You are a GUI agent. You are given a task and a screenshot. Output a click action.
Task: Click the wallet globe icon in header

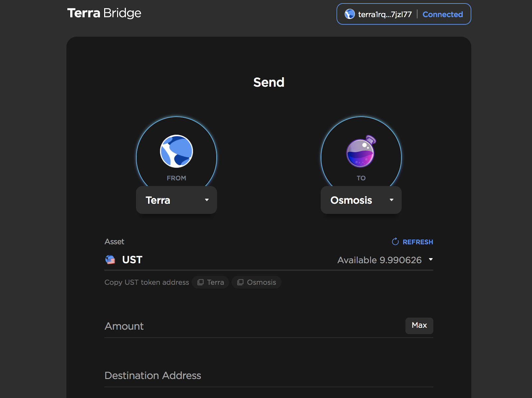click(x=350, y=14)
